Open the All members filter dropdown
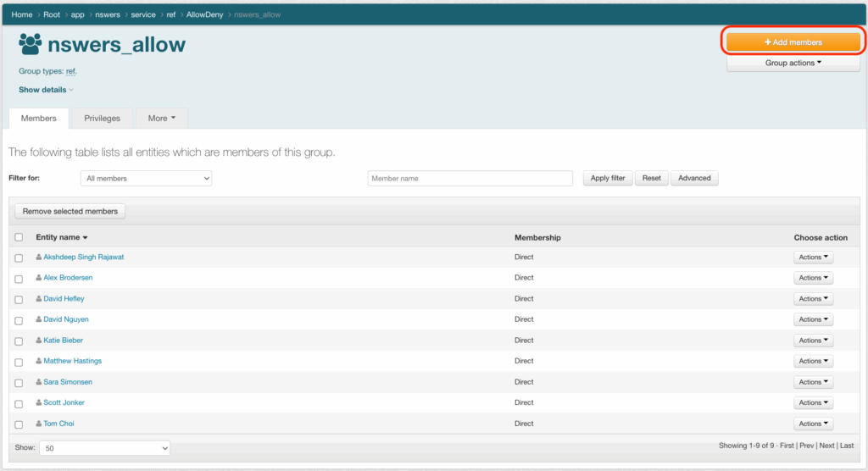 pos(146,179)
